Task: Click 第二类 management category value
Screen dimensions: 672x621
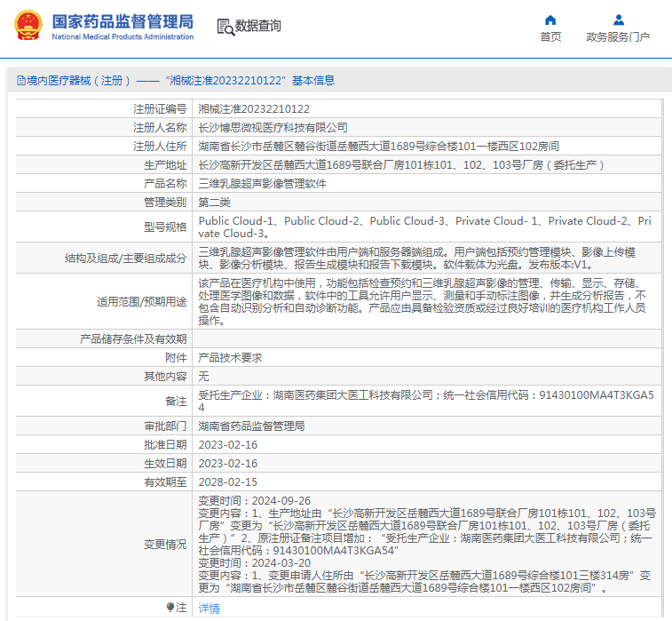Action: click(x=214, y=202)
